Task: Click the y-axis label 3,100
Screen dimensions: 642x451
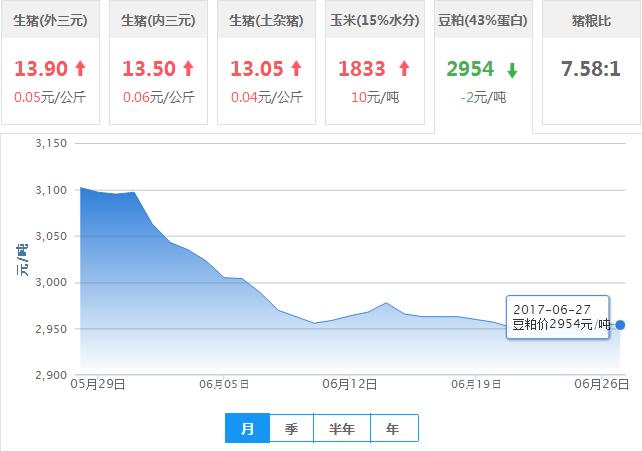Action: 51,190
